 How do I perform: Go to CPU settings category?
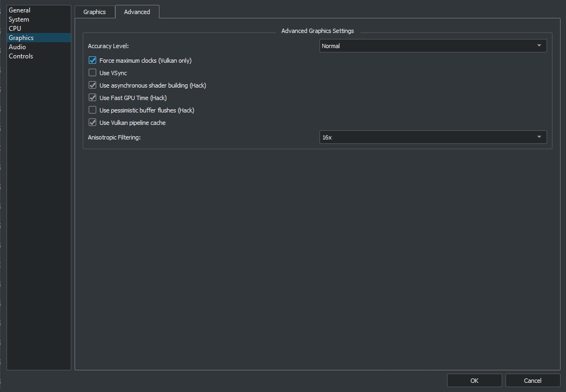[15, 29]
